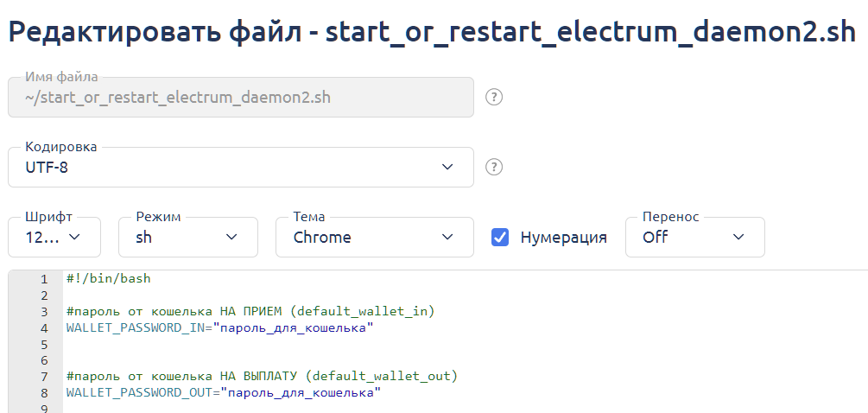The width and height of the screenshot is (868, 413).
Task: Expand the Перенос Off dropdown
Action: (x=694, y=237)
